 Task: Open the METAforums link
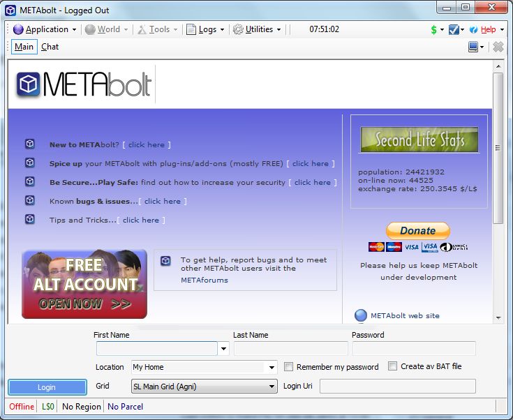coord(204,280)
